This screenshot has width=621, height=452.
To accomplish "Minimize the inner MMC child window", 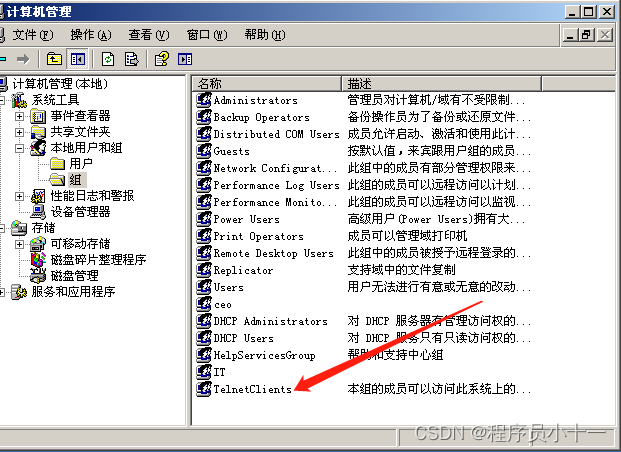I will 570,35.
